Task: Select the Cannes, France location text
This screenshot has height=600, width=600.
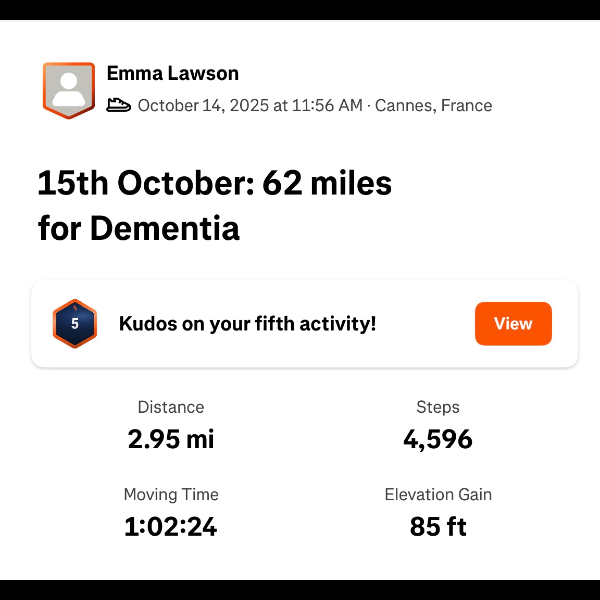Action: [433, 105]
